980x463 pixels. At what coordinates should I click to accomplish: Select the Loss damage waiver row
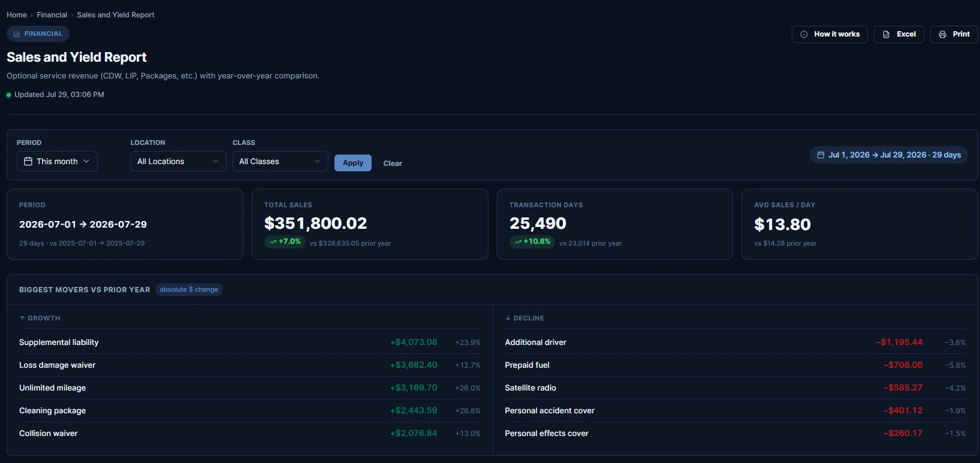[x=250, y=365]
